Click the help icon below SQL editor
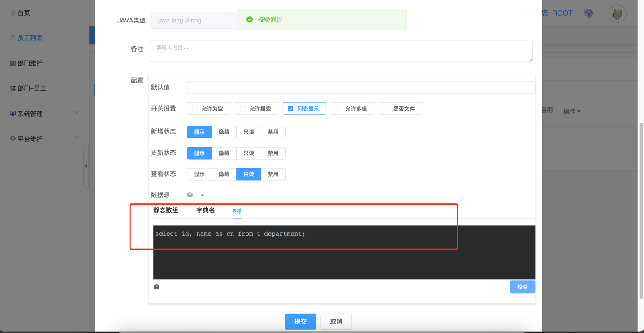The width and height of the screenshot is (644, 333). point(156,287)
